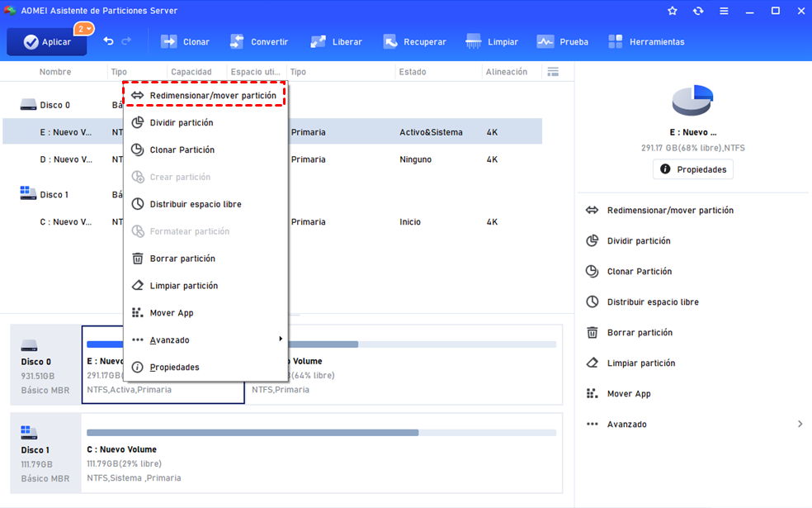Open the Prueba toolbar item
This screenshot has height=508, width=812.
tap(563, 42)
